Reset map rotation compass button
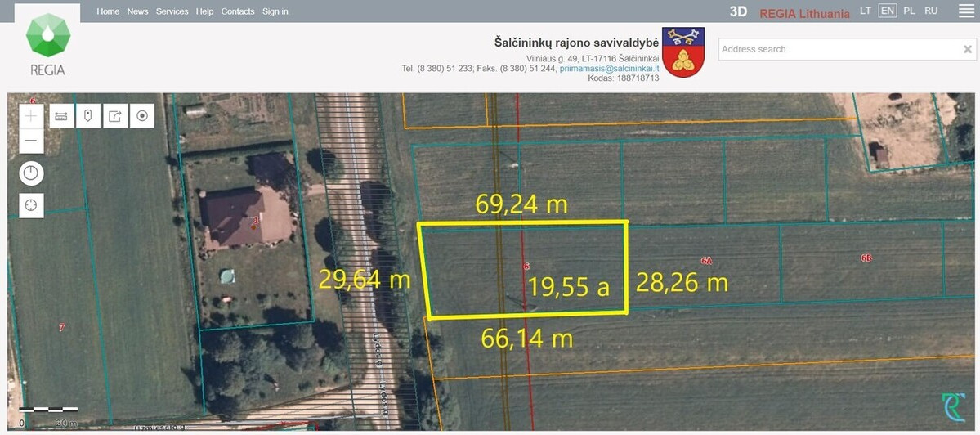The image size is (980, 435). coord(31,173)
